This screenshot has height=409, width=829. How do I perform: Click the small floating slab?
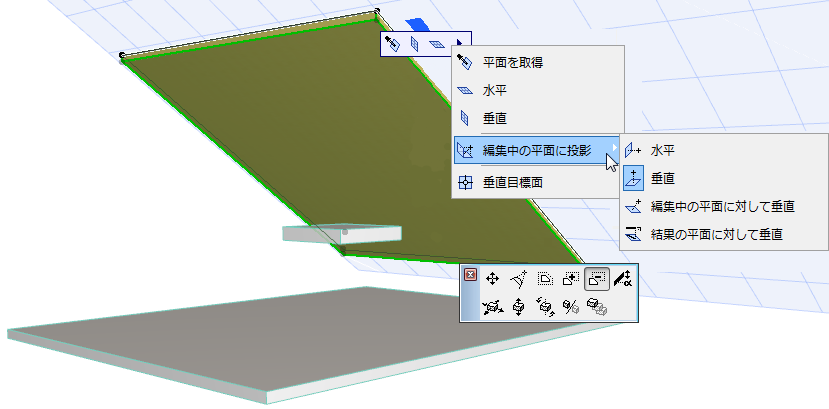click(x=342, y=234)
